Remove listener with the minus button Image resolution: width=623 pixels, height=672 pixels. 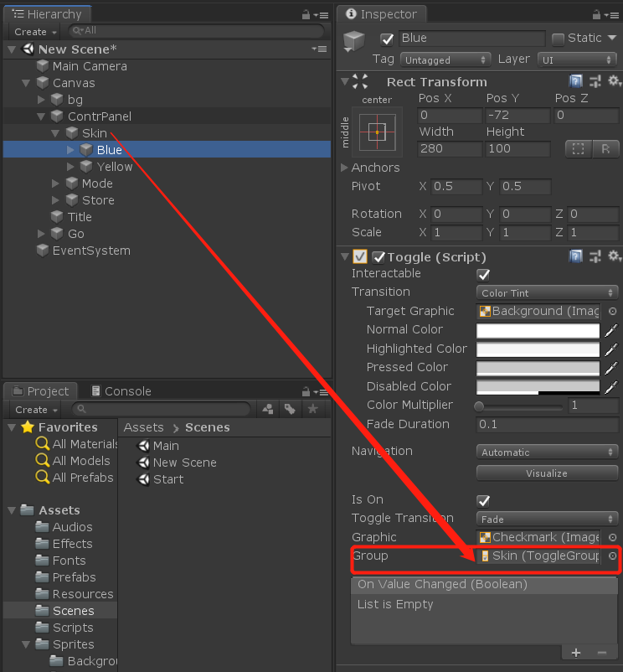click(602, 653)
